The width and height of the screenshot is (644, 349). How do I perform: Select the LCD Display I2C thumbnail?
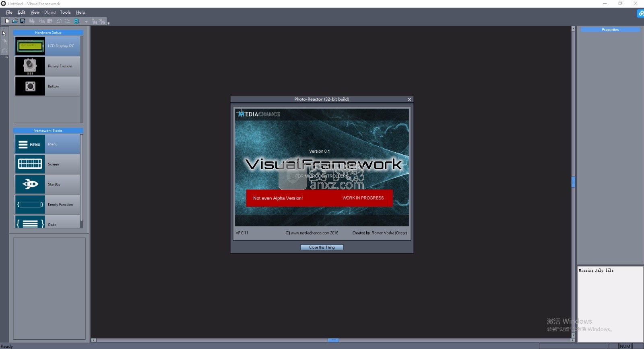(x=30, y=46)
